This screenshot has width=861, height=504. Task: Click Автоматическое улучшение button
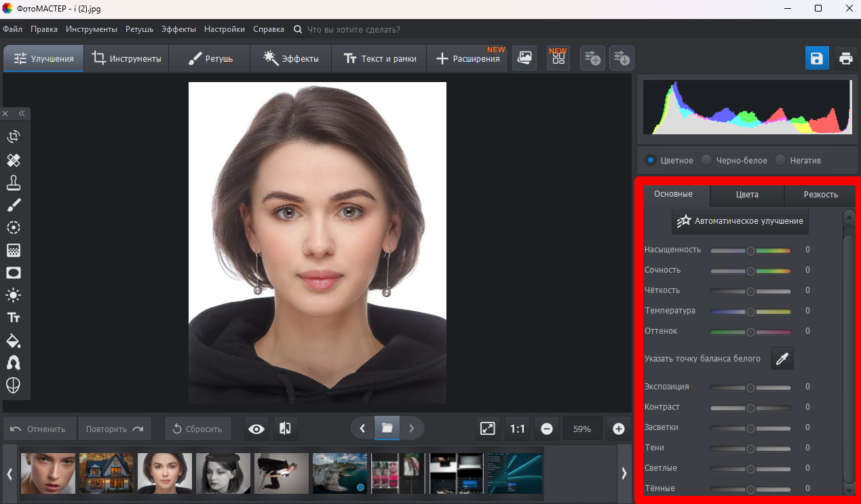click(740, 221)
